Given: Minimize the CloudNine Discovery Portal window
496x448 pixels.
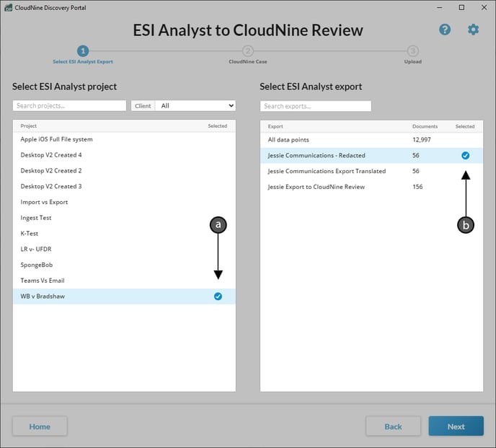Looking at the screenshot, I should (439, 8).
